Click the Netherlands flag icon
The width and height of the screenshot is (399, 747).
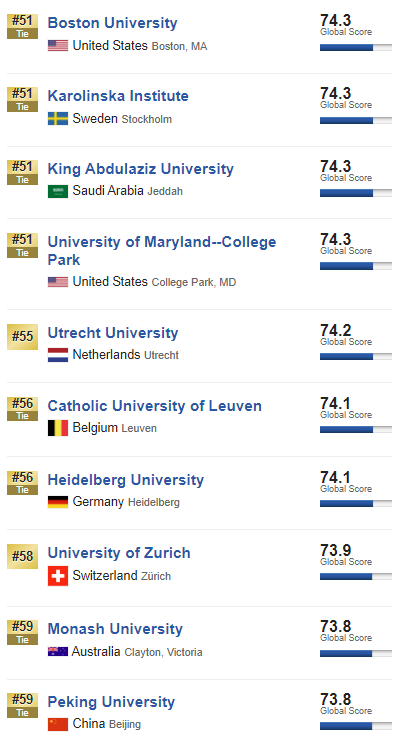point(58,355)
